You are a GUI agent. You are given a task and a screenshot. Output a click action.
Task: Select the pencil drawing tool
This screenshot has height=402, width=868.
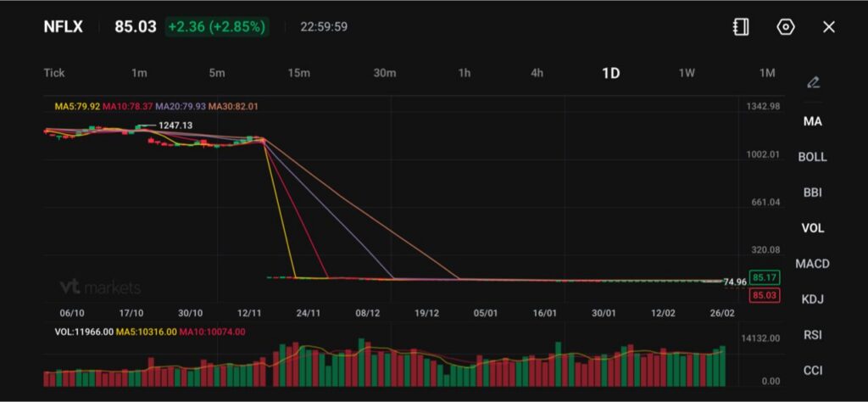click(x=813, y=82)
